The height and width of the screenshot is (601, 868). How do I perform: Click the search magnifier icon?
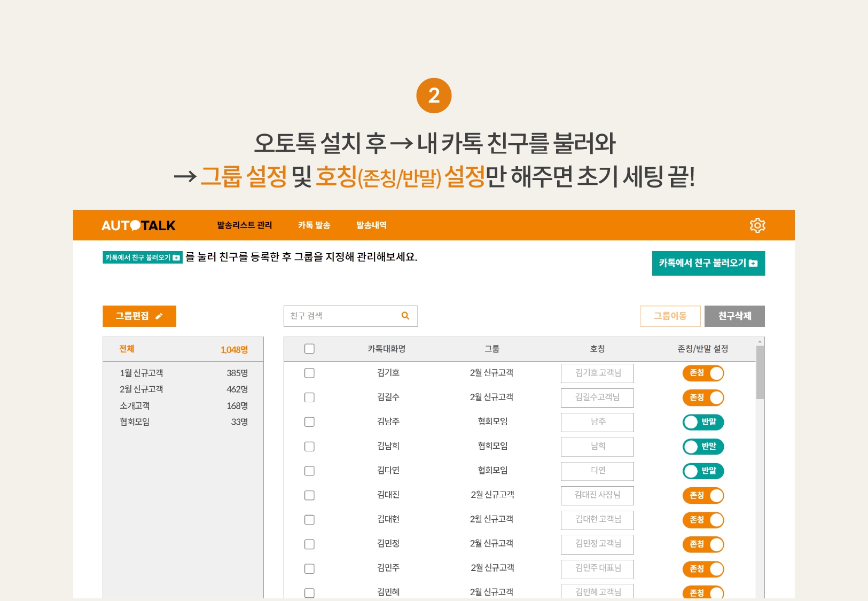pyautogui.click(x=405, y=316)
